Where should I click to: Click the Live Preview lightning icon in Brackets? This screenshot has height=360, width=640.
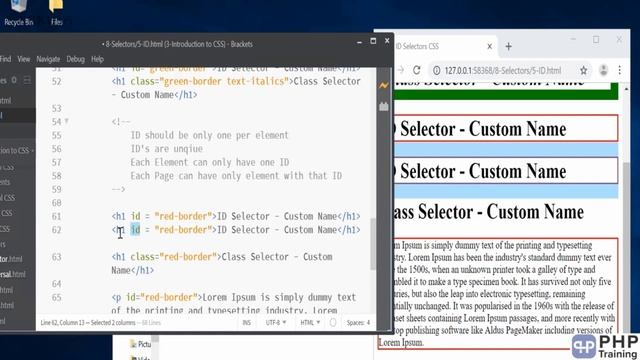point(384,86)
